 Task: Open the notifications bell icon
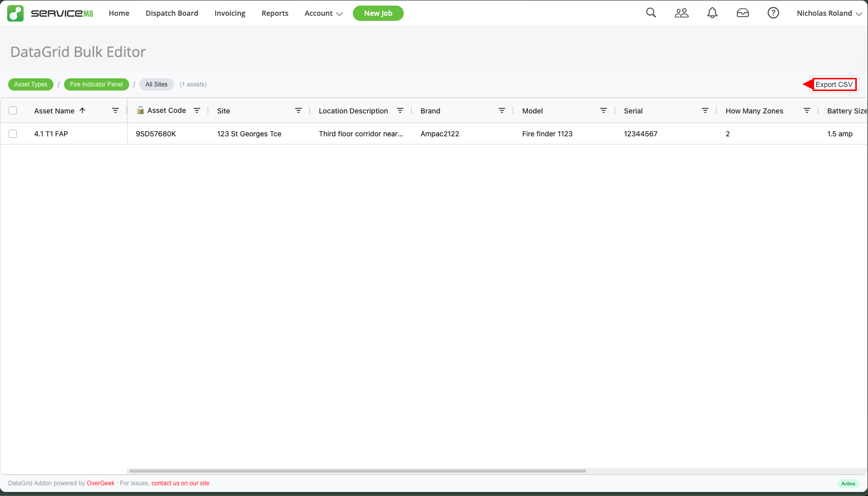coord(712,13)
